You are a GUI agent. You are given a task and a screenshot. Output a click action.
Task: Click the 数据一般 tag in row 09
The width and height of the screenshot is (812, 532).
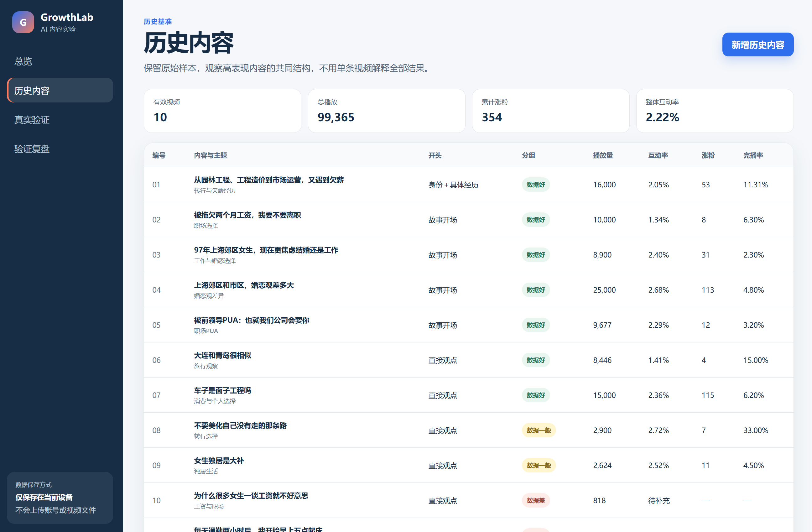point(539,466)
